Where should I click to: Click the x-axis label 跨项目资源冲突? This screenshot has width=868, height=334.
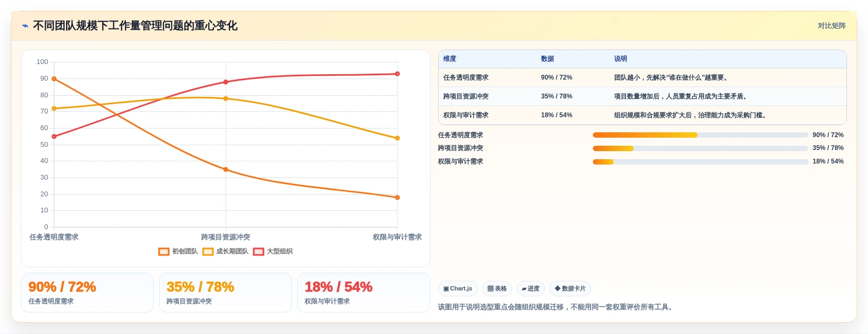[x=226, y=237]
